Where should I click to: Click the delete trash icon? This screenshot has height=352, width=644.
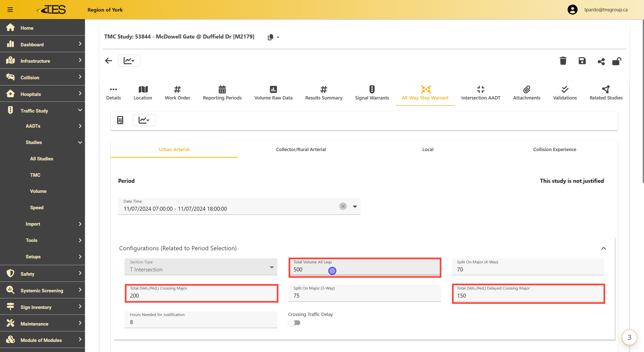[563, 61]
